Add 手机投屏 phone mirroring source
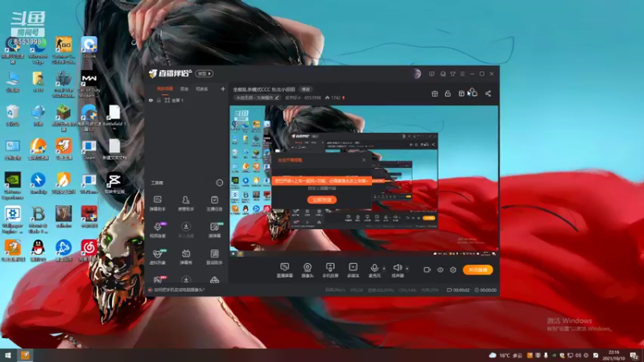The height and width of the screenshot is (362, 644). click(x=330, y=270)
